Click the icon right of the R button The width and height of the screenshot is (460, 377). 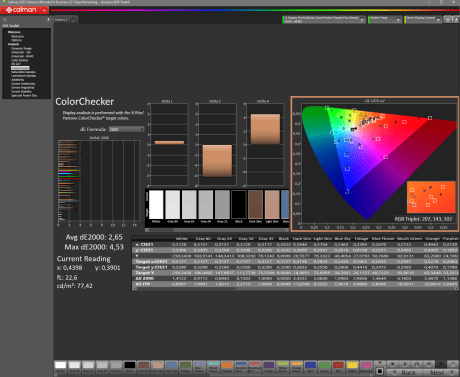tap(429, 364)
